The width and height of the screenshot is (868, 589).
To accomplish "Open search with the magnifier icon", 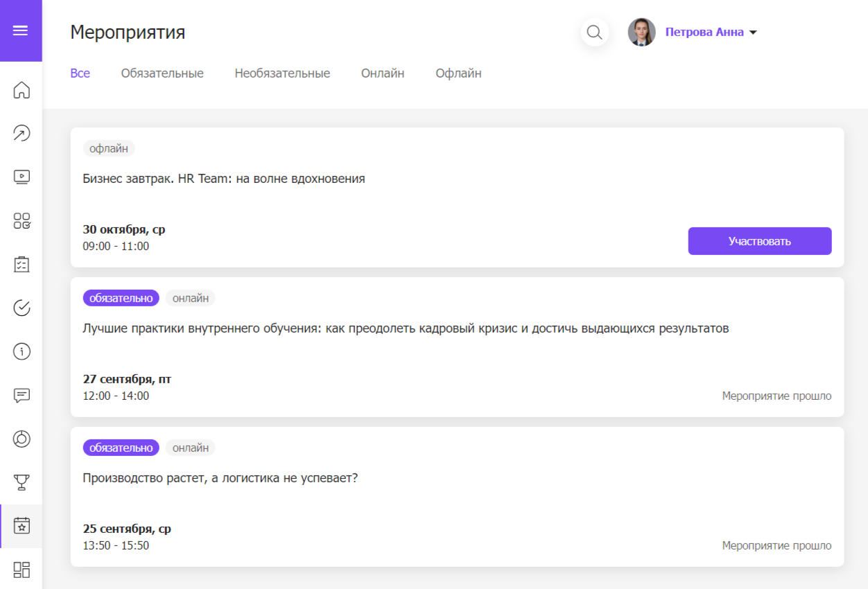I will pyautogui.click(x=595, y=32).
